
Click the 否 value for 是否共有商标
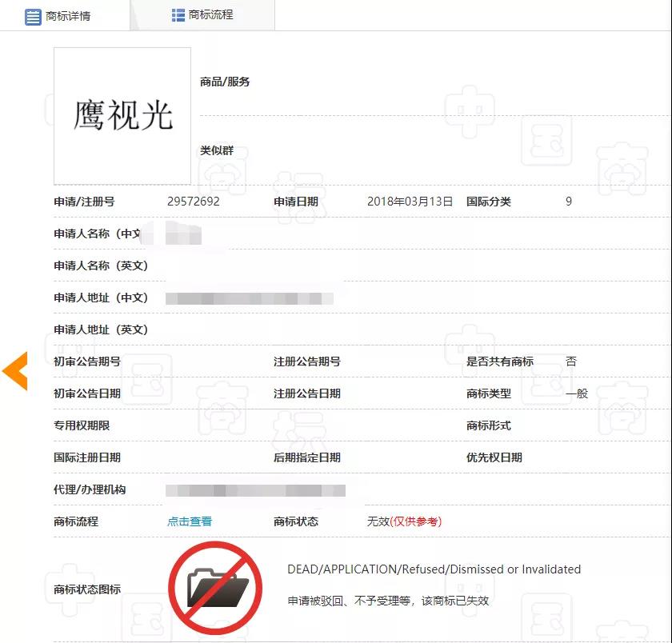pyautogui.click(x=570, y=361)
